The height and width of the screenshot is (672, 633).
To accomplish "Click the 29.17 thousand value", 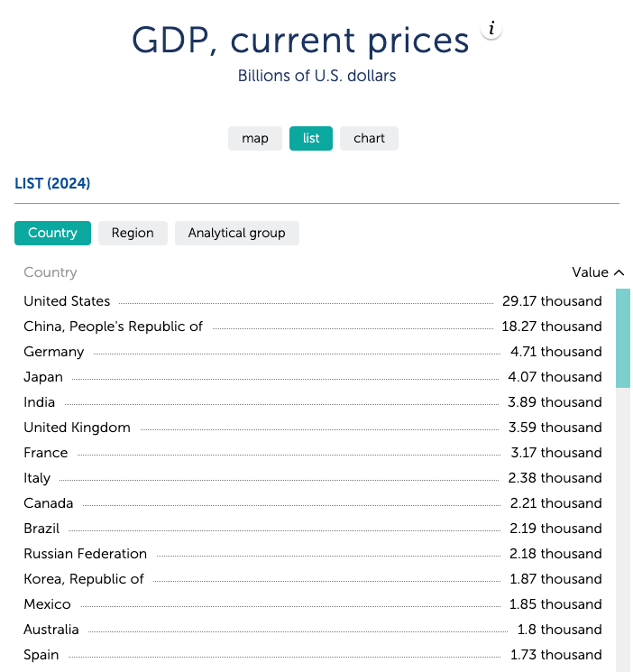I will tap(552, 301).
